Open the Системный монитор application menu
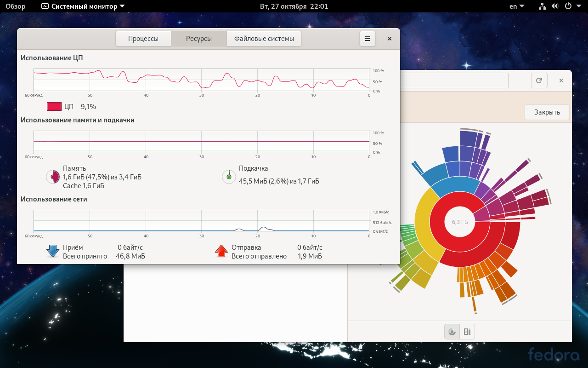The image size is (588, 368). pyautogui.click(x=82, y=6)
